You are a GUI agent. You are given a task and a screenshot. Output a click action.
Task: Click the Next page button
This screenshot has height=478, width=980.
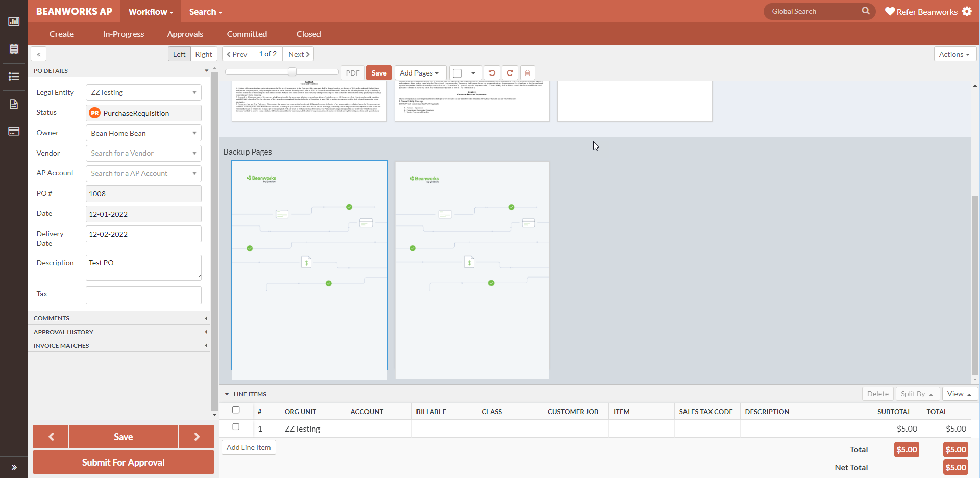299,54
